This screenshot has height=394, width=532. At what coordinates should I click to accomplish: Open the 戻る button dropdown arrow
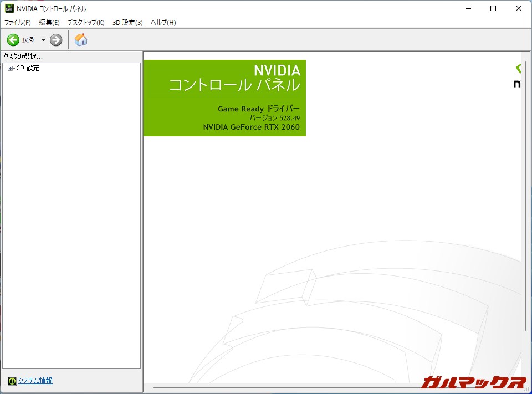click(43, 39)
